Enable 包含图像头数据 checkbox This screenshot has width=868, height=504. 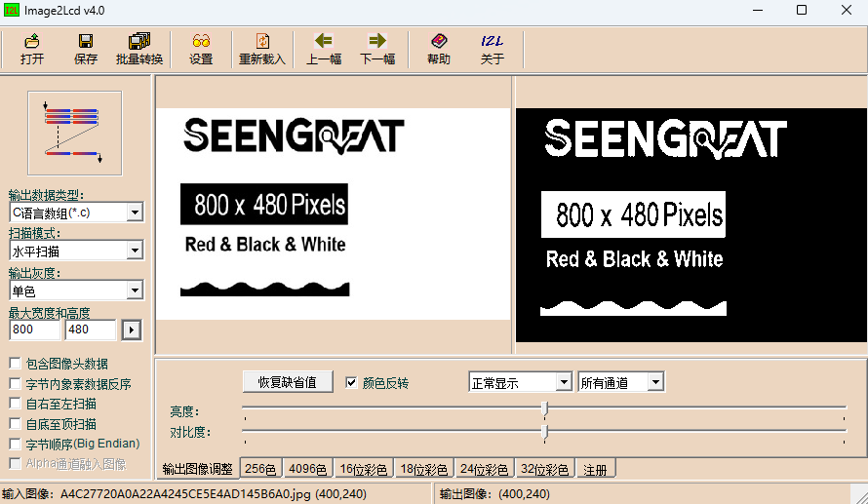pos(15,364)
